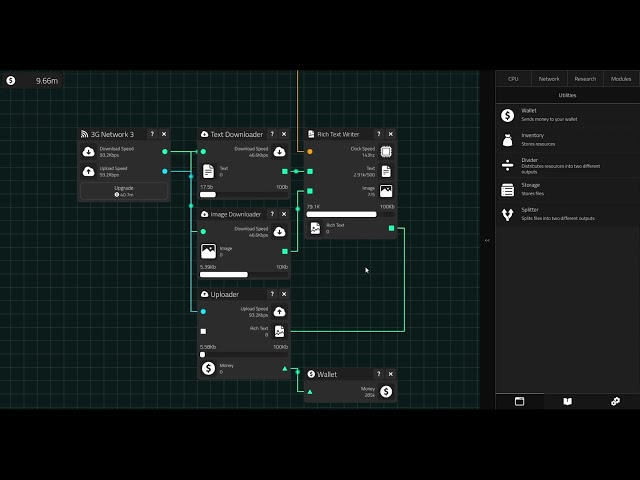Open help for the Uploader node
The height and width of the screenshot is (480, 640).
coord(272,294)
